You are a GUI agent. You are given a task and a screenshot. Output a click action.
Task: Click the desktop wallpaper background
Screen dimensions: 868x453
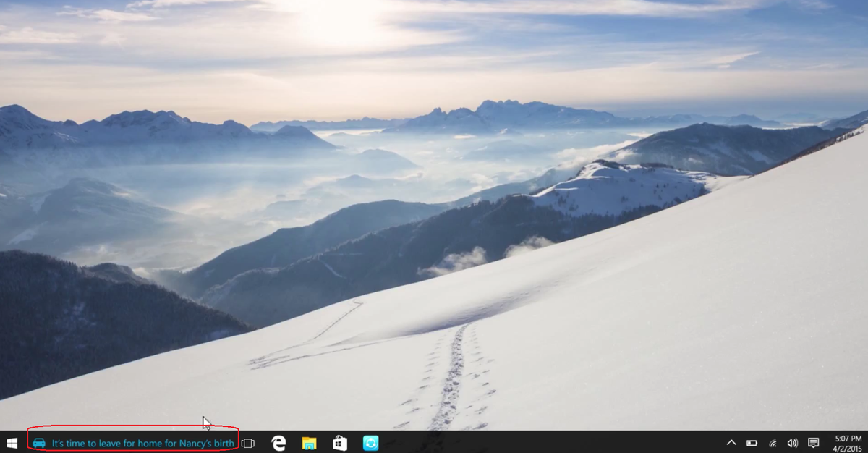tap(434, 217)
